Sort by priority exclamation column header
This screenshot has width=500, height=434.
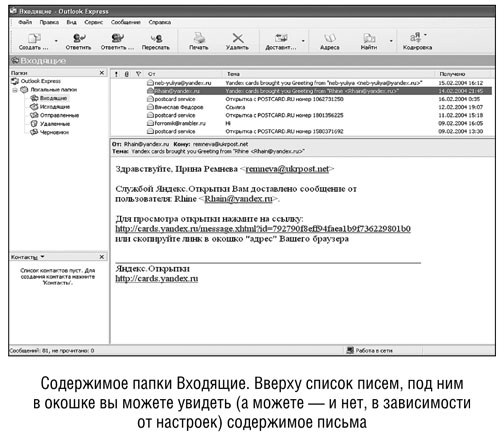coord(116,74)
